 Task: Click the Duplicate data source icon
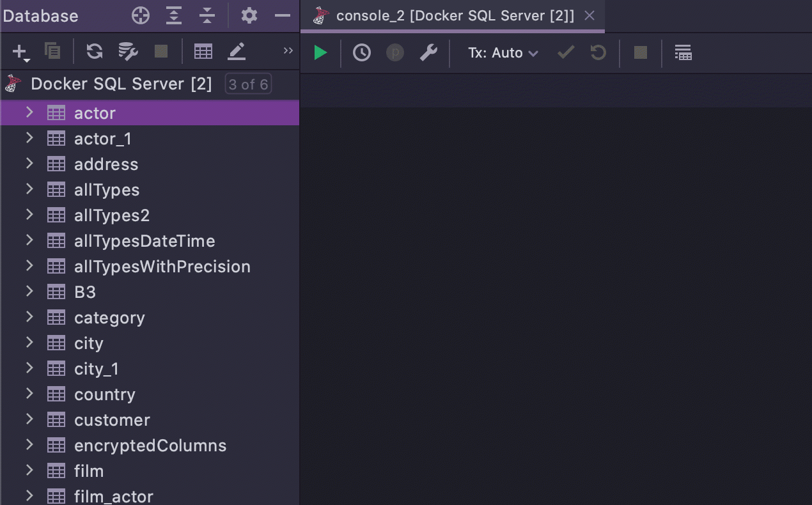tap(52, 52)
